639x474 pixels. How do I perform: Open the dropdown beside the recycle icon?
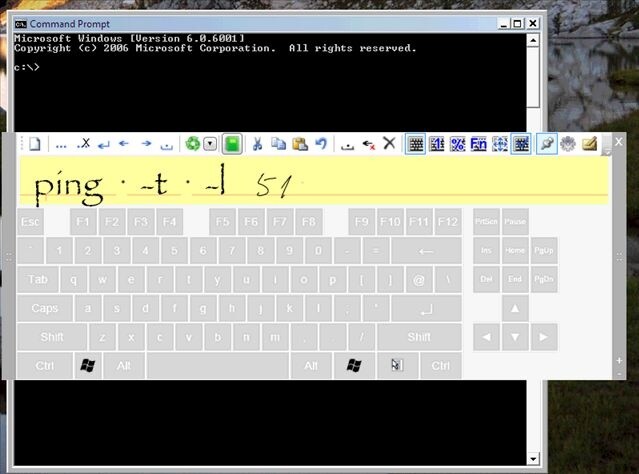pyautogui.click(x=210, y=144)
